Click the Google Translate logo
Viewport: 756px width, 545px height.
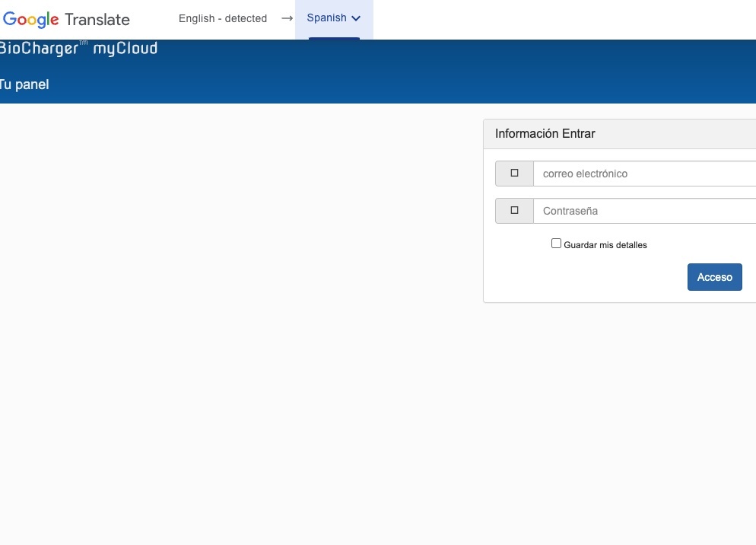click(66, 19)
